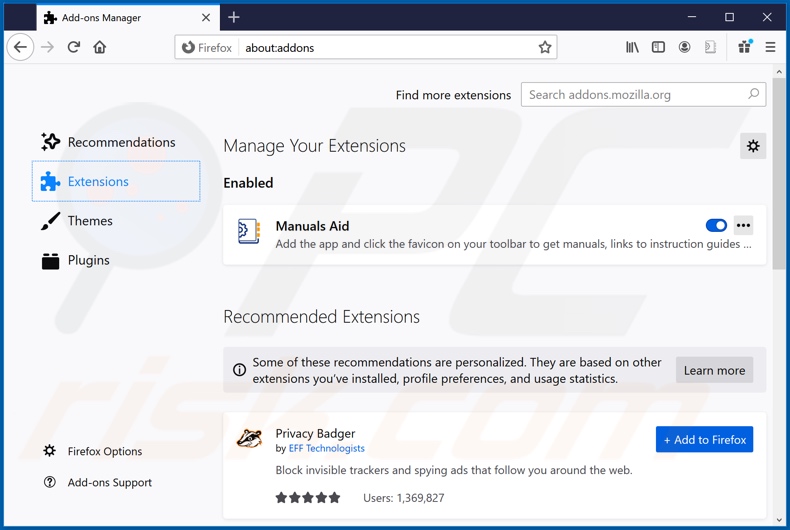Open the EFF Technologists author link

[326, 448]
